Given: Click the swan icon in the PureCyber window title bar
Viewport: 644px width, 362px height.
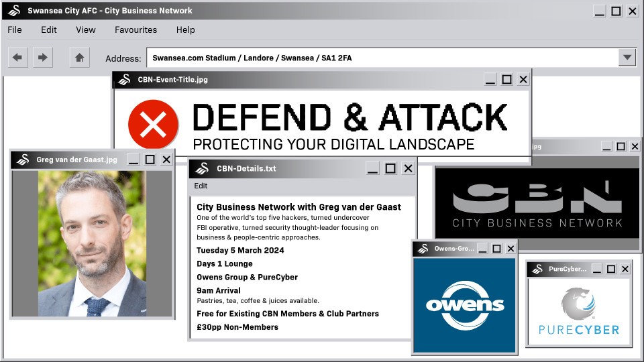Looking at the screenshot, I should click(537, 269).
